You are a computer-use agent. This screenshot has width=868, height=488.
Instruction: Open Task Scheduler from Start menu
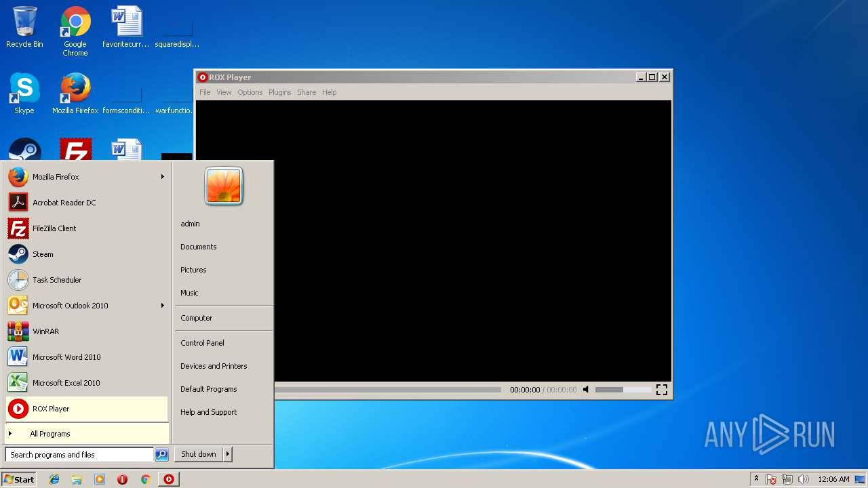coord(86,280)
